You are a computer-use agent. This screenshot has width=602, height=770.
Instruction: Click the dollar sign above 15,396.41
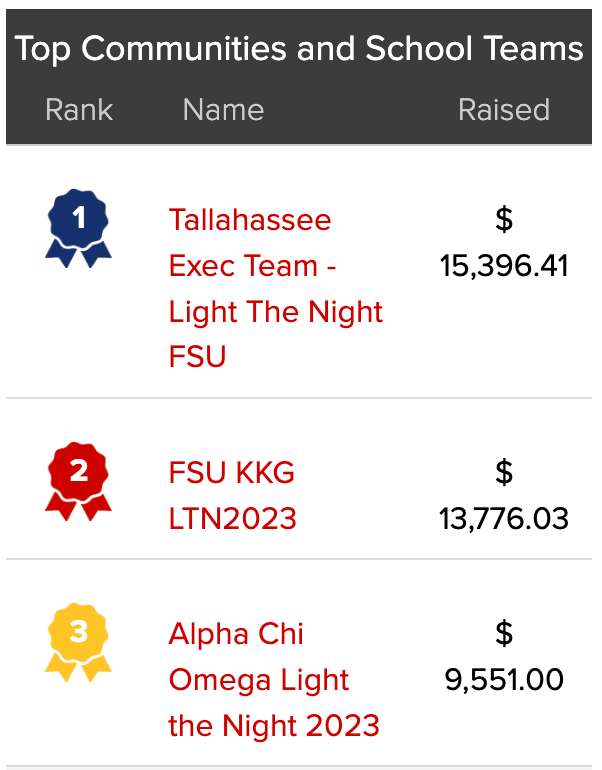click(x=504, y=220)
